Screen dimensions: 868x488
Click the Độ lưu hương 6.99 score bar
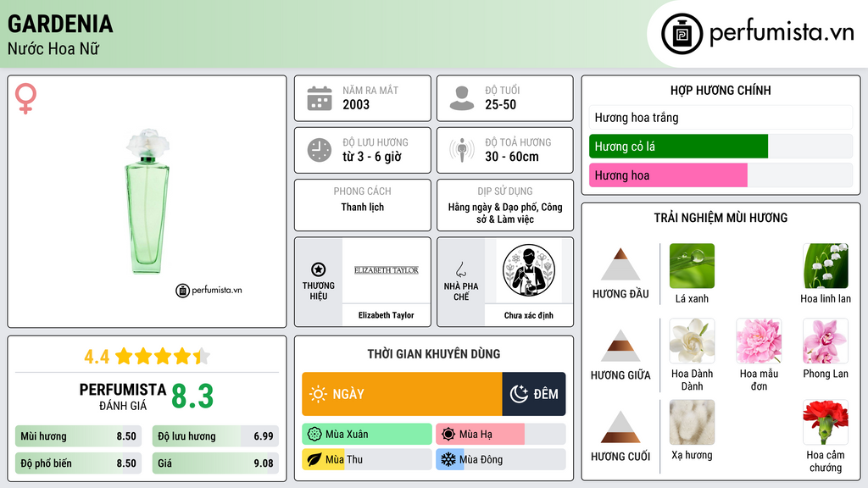(215, 436)
